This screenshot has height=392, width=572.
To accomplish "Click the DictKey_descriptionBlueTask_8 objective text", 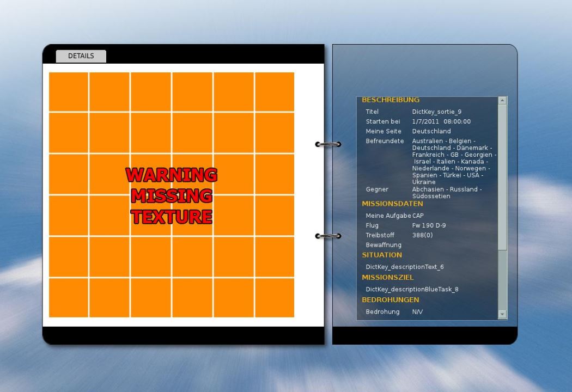I will coord(412,289).
